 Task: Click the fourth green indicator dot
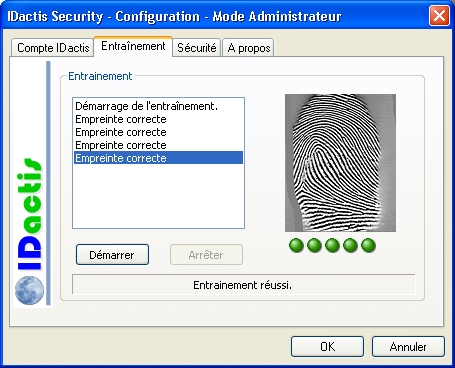pos(350,246)
